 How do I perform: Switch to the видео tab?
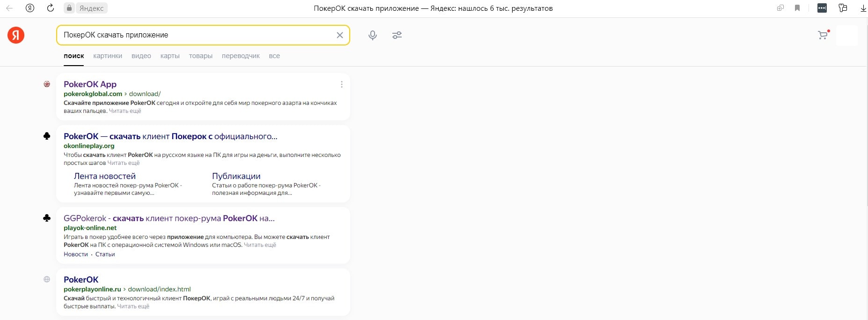(141, 56)
